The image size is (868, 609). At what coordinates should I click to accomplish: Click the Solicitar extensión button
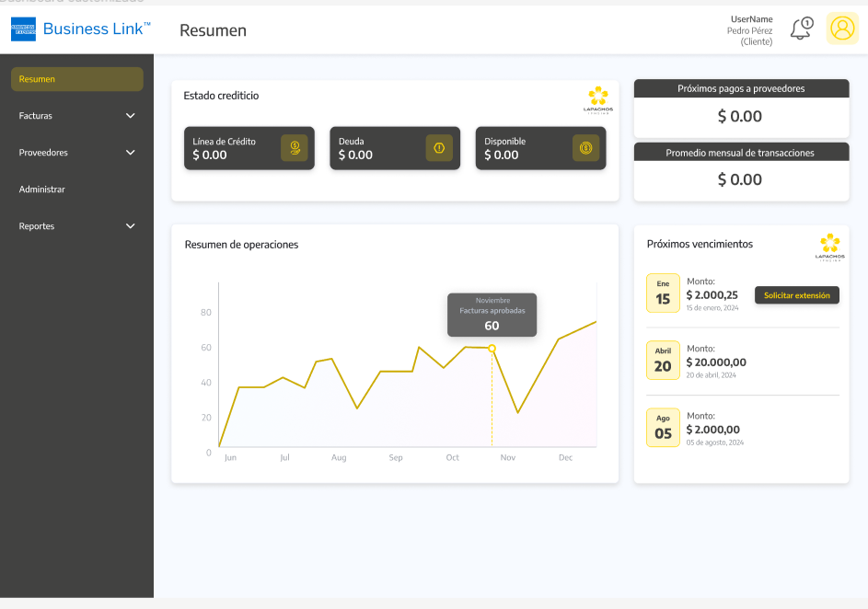[x=796, y=295]
